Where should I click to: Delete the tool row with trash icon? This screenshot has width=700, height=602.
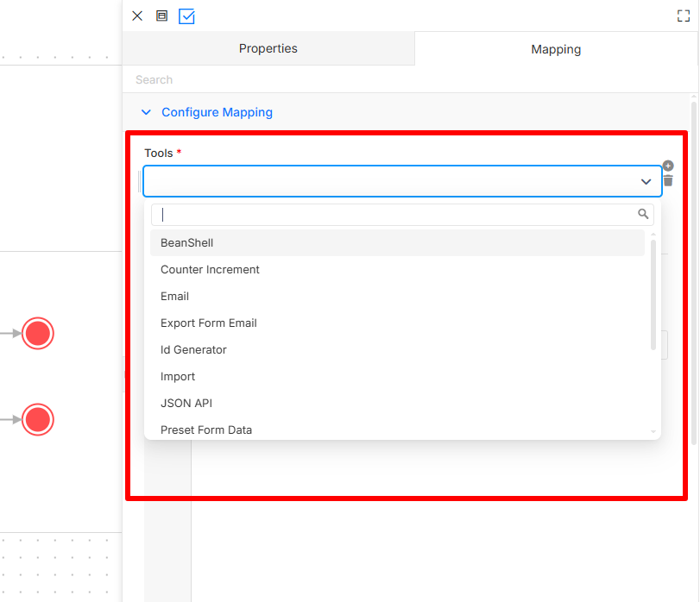[x=668, y=180]
